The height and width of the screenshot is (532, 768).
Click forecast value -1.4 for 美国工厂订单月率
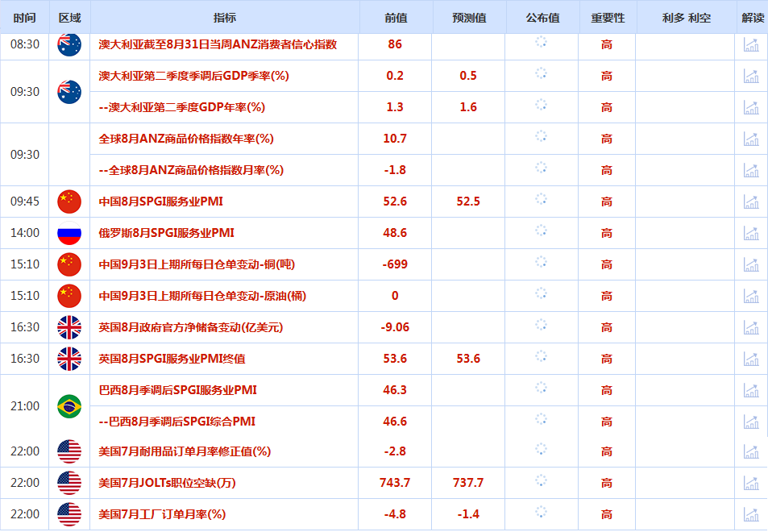(468, 514)
